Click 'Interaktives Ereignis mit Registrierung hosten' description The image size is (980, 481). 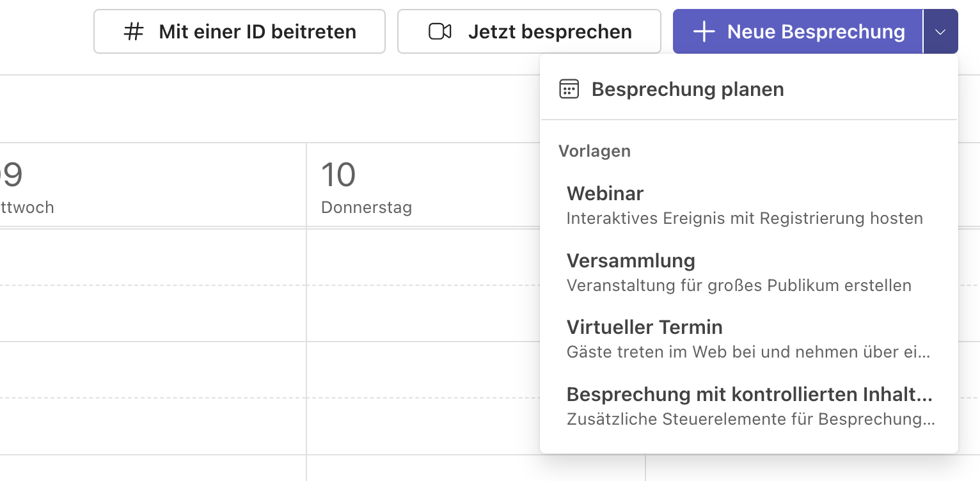(x=745, y=218)
